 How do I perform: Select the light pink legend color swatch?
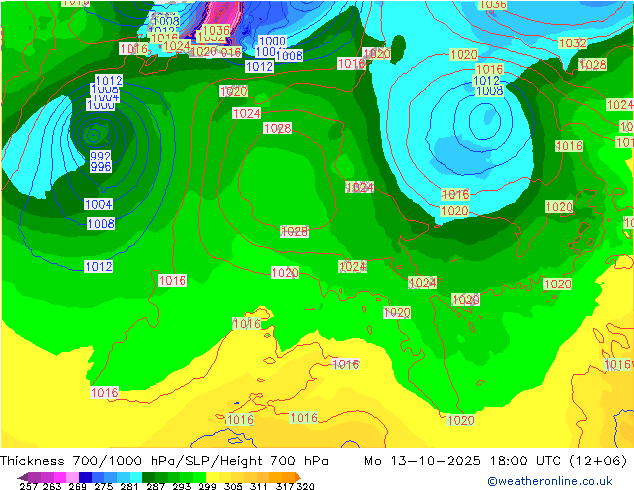coord(72,477)
